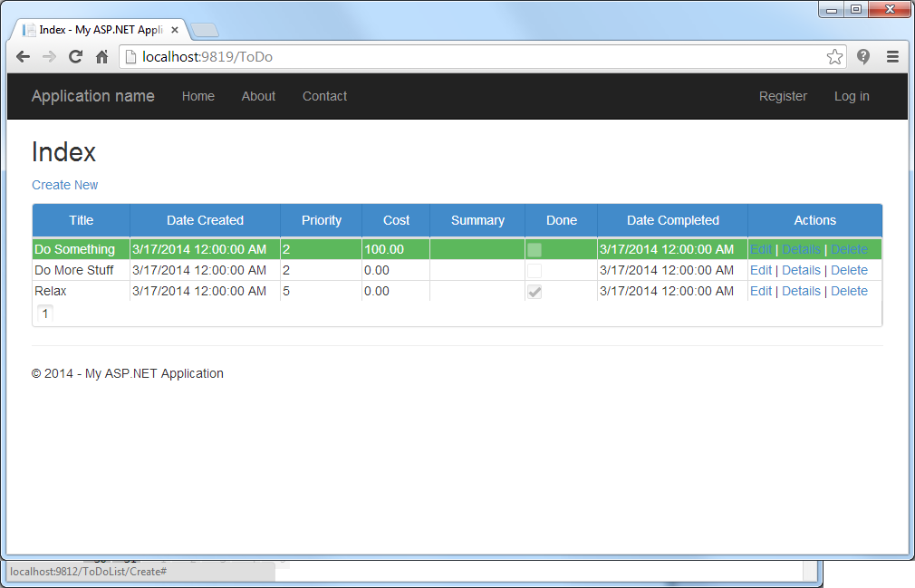Select the Do More Stuff title cell

(82, 270)
